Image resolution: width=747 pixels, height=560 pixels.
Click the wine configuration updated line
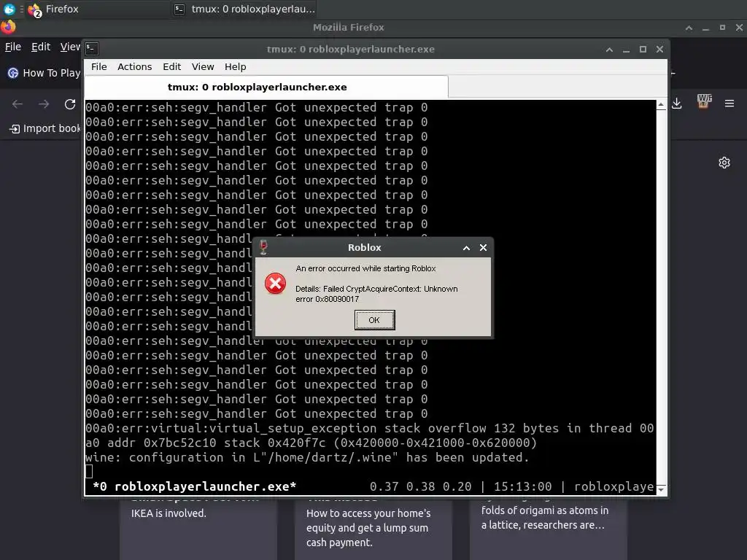click(307, 458)
